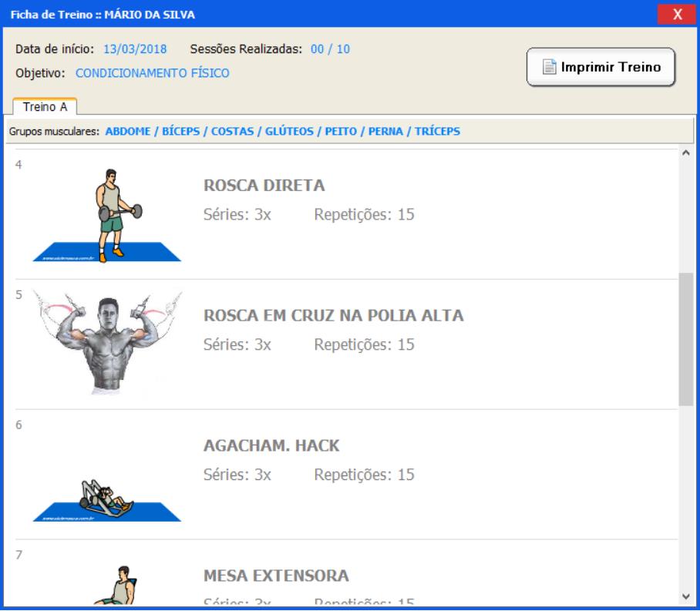The width and height of the screenshot is (700, 611).
Task: Click the PEITO muscle group
Action: 341,131
